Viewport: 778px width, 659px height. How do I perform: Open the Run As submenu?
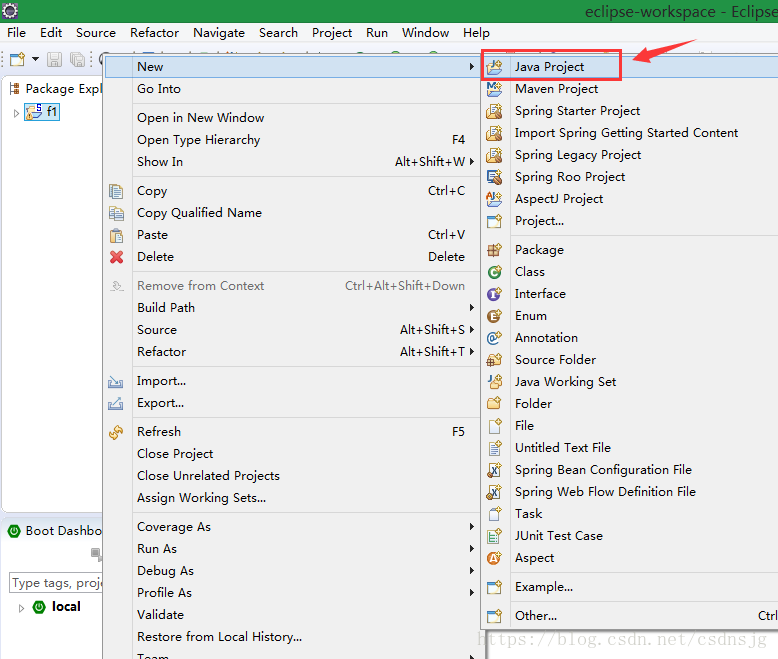click(x=292, y=549)
